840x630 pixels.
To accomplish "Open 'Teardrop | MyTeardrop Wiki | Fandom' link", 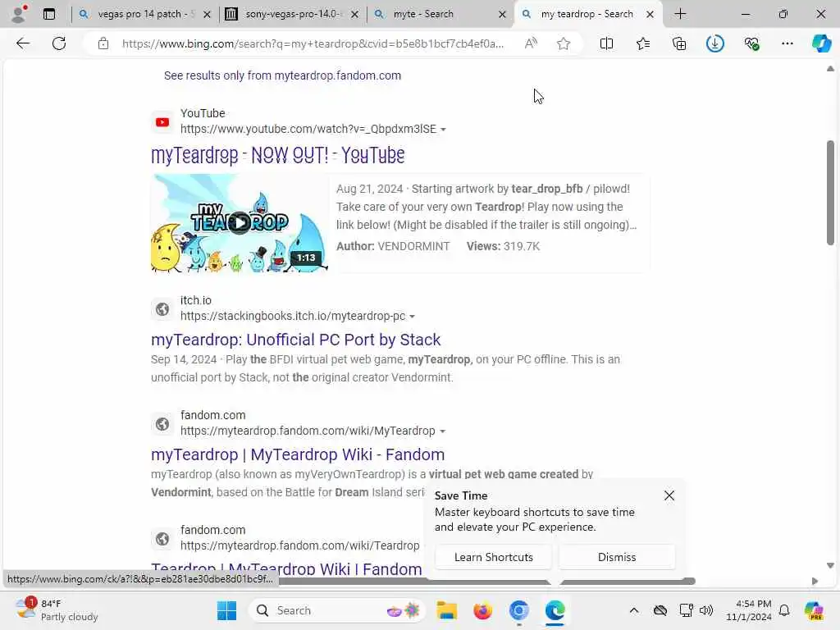I will tap(286, 568).
